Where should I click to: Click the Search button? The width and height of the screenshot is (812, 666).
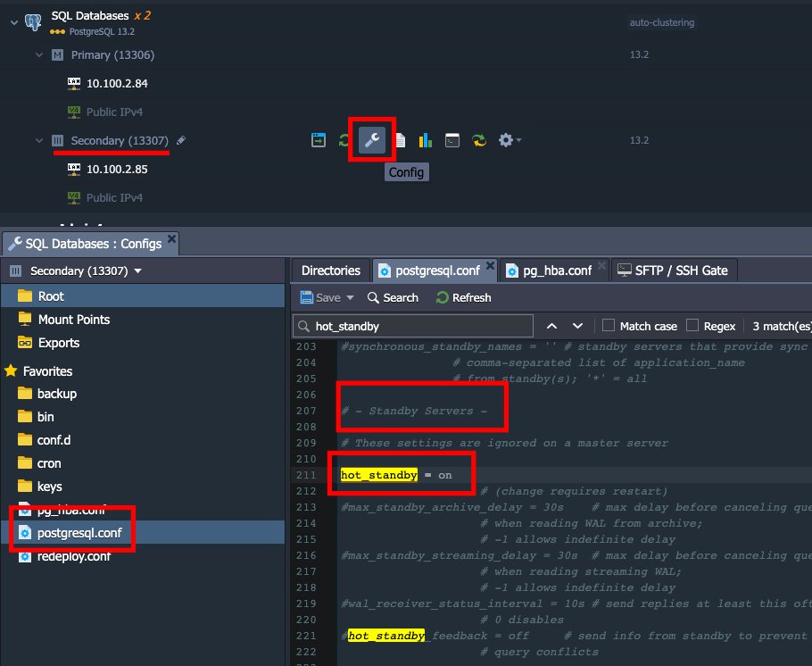coord(393,297)
